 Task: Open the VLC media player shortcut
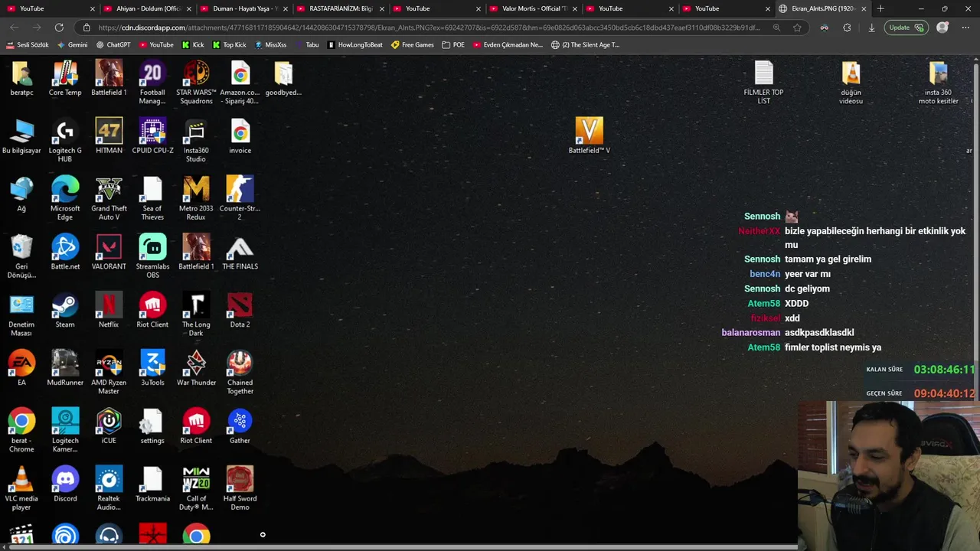point(21,490)
